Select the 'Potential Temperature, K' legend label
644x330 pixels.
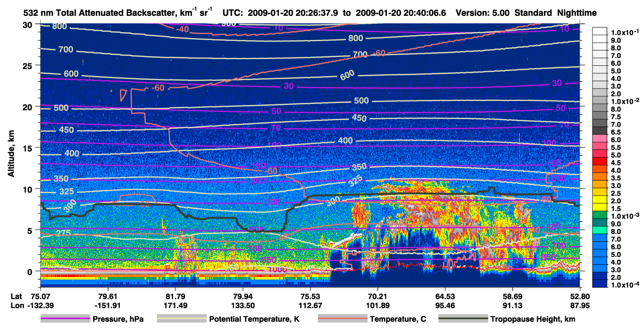255,319
